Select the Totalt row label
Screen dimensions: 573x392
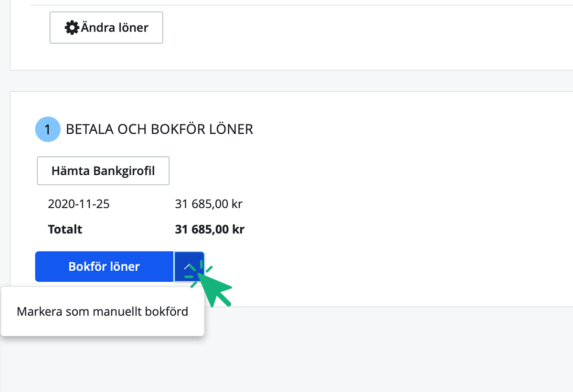coord(65,229)
